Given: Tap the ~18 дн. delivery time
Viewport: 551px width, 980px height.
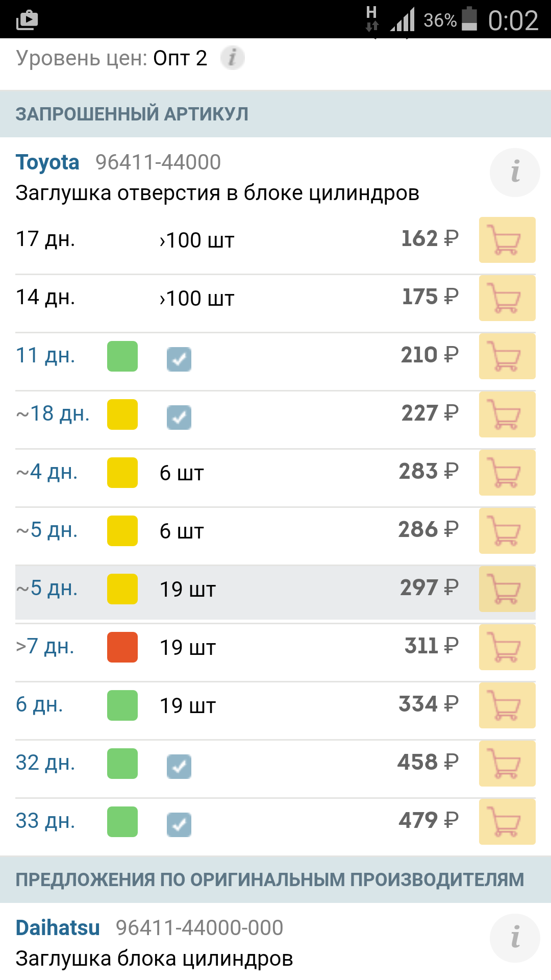Looking at the screenshot, I should point(53,413).
